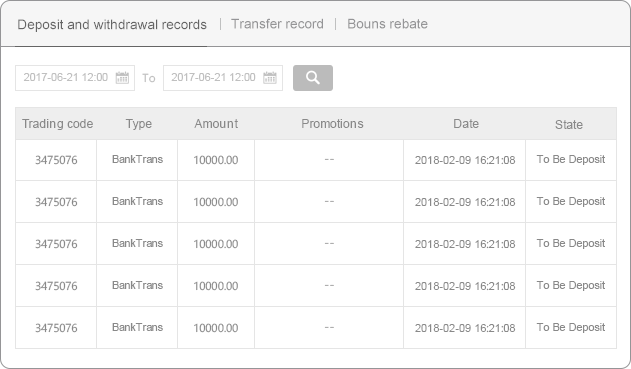Click the end date input field
This screenshot has width=631, height=369.
(x=223, y=78)
